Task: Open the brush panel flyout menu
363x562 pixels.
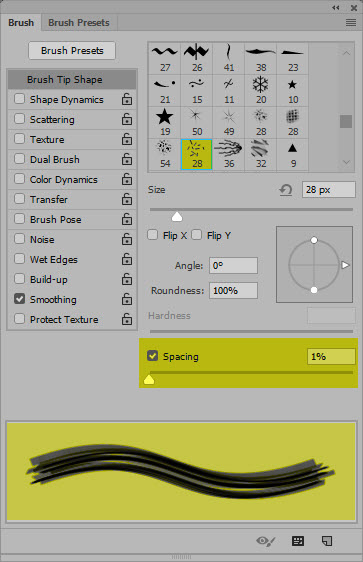Action: click(x=351, y=23)
